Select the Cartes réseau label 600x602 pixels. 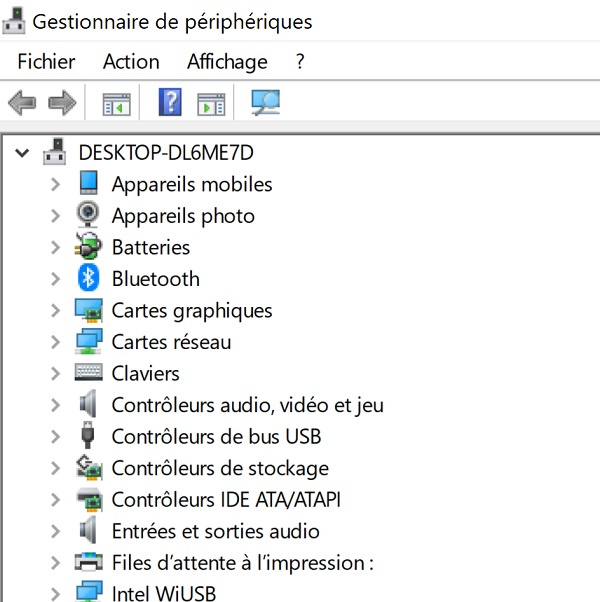pyautogui.click(x=171, y=342)
